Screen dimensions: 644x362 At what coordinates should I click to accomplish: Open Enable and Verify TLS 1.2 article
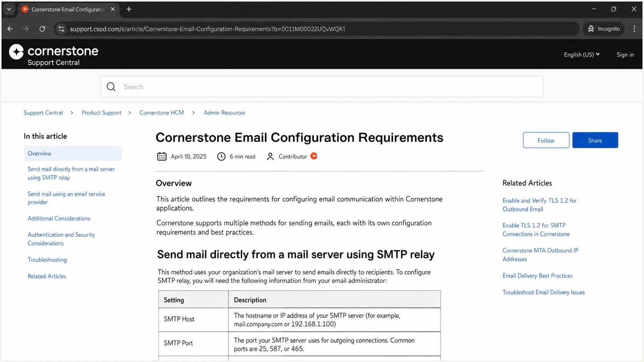(x=539, y=205)
